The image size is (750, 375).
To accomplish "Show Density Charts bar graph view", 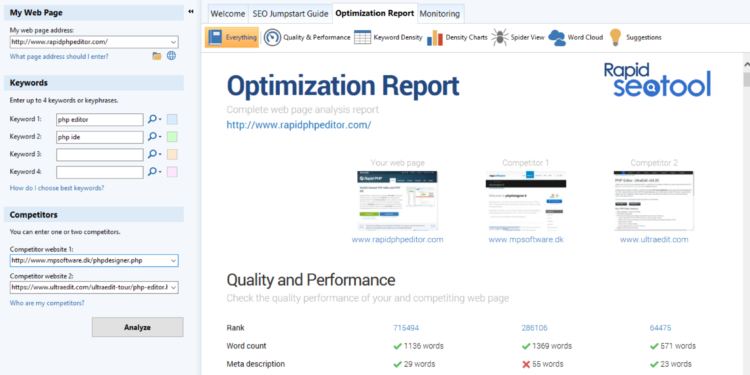I will click(457, 37).
